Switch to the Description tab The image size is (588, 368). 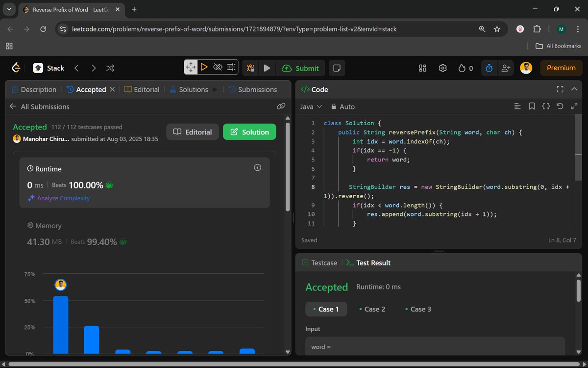tap(33, 89)
